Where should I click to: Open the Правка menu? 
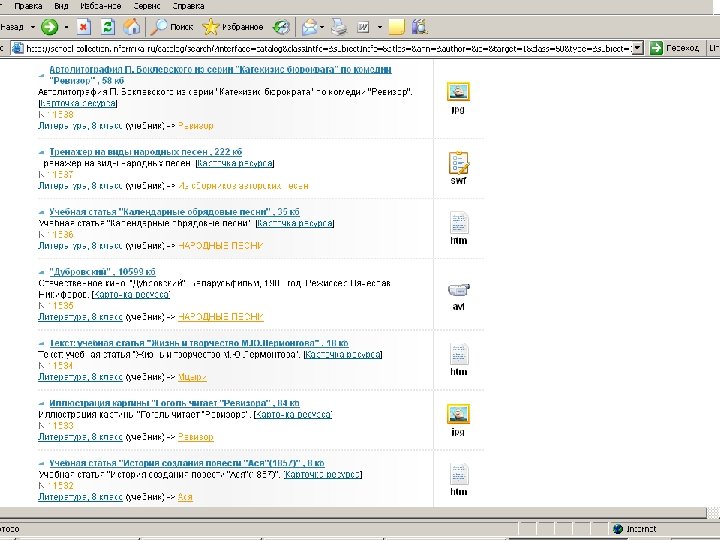(x=28, y=6)
